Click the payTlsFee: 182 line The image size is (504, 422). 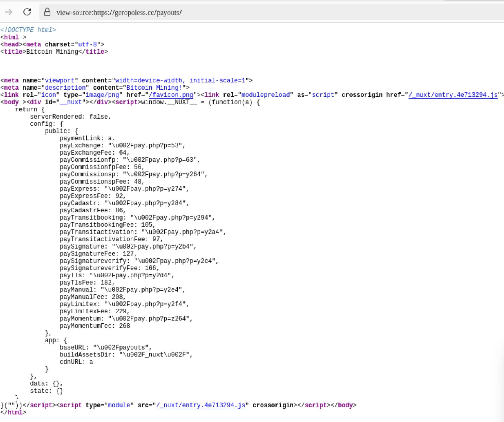point(87,283)
